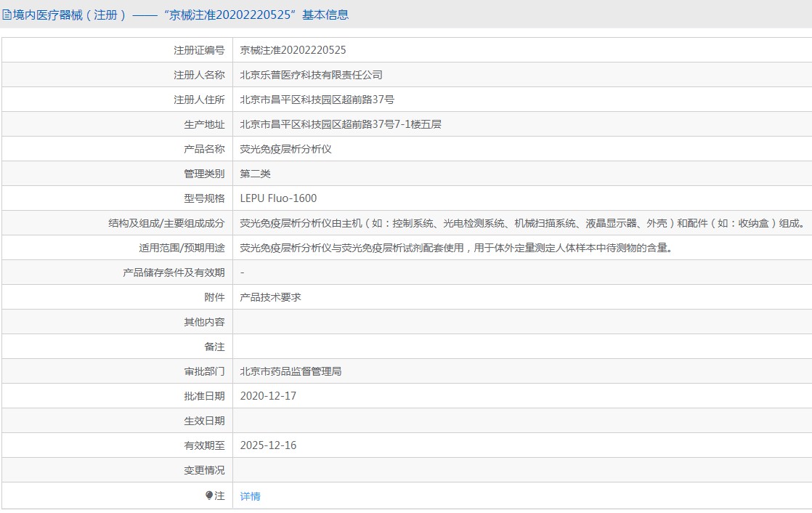The image size is (812, 513).
Task: Click the 审批部门 label
Action: pos(205,371)
